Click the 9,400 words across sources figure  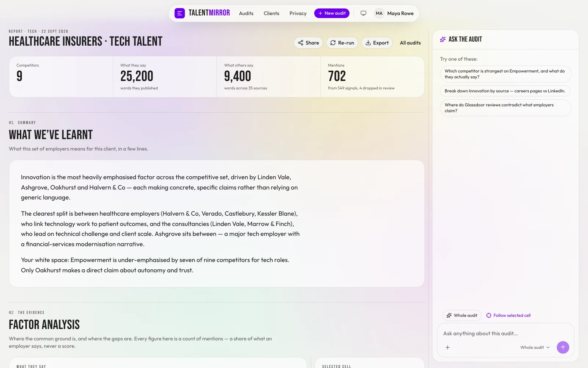(x=237, y=76)
